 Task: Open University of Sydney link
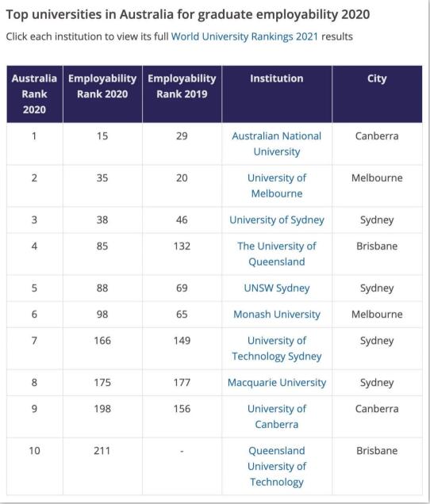[276, 220]
